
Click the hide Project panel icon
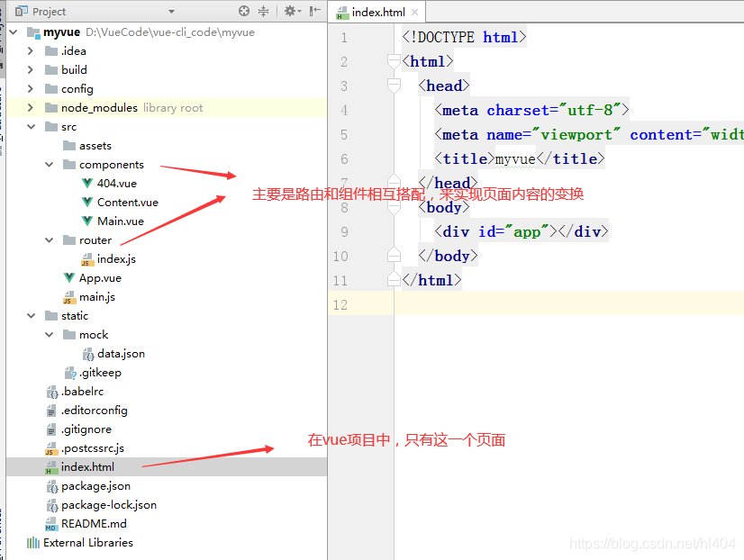(314, 11)
